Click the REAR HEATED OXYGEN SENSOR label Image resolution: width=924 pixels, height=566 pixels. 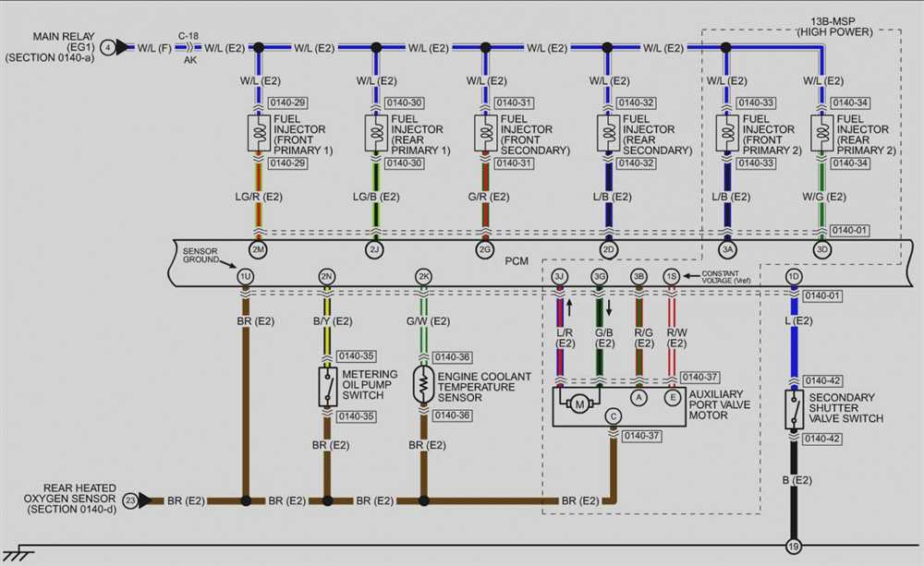70,499
